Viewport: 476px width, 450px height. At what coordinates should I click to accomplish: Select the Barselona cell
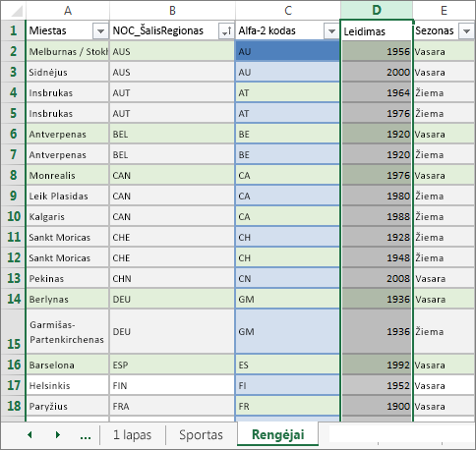68,365
